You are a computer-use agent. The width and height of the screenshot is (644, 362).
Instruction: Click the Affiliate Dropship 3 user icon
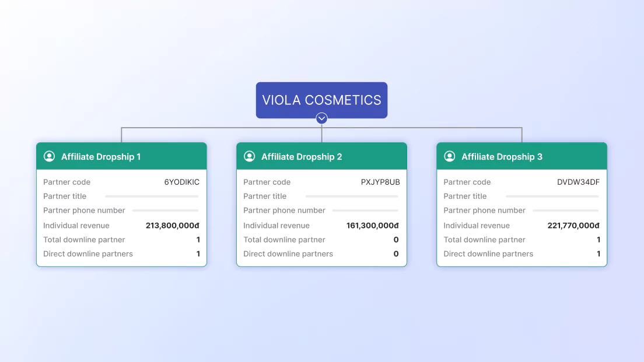point(449,156)
